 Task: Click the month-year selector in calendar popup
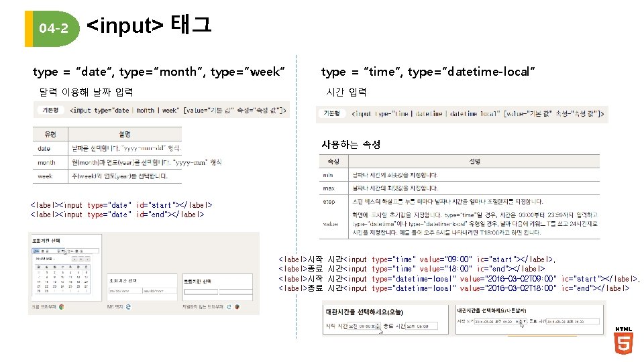[x=45, y=259]
